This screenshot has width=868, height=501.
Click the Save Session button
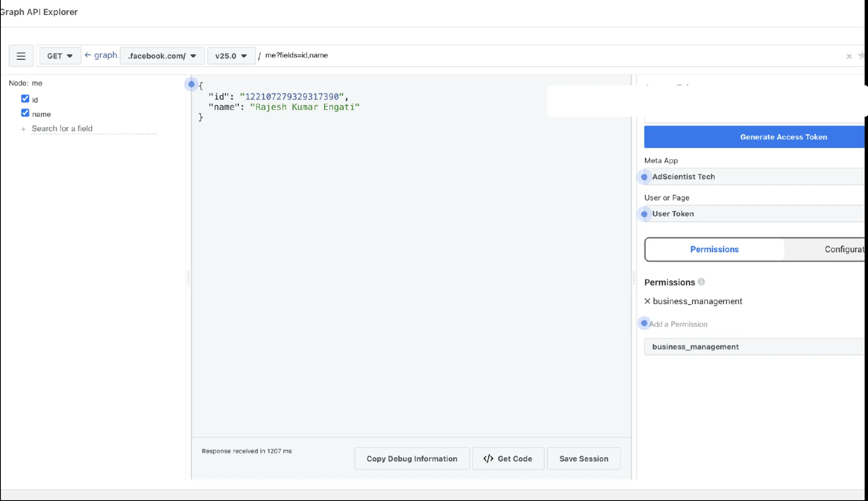pyautogui.click(x=584, y=459)
